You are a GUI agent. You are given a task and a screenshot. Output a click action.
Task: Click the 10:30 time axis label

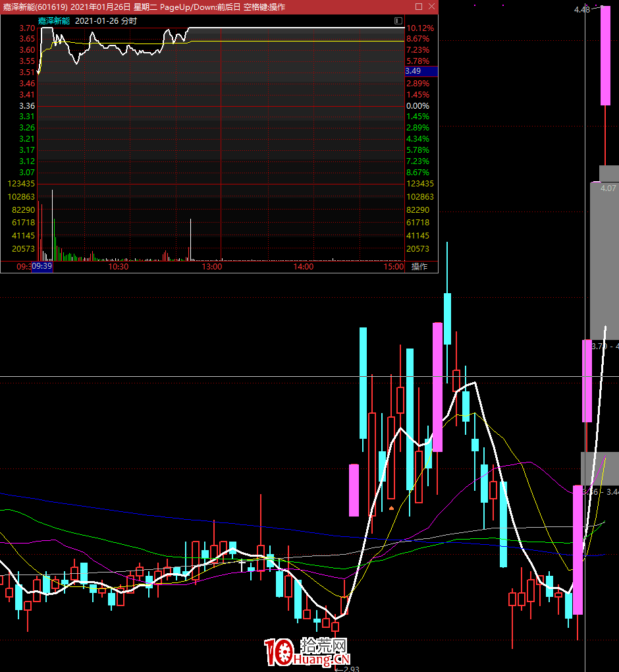pos(119,267)
